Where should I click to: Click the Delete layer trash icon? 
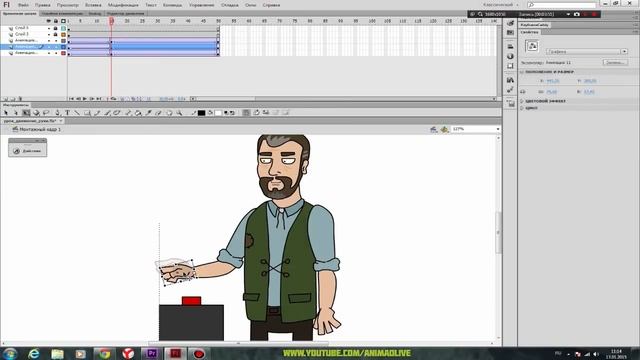point(20,99)
